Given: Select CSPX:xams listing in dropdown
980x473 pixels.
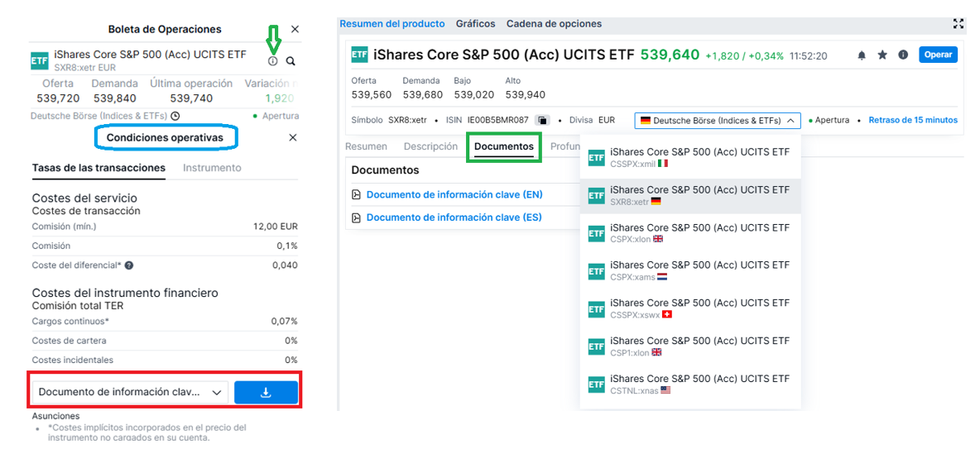Looking at the screenshot, I should pyautogui.click(x=690, y=271).
